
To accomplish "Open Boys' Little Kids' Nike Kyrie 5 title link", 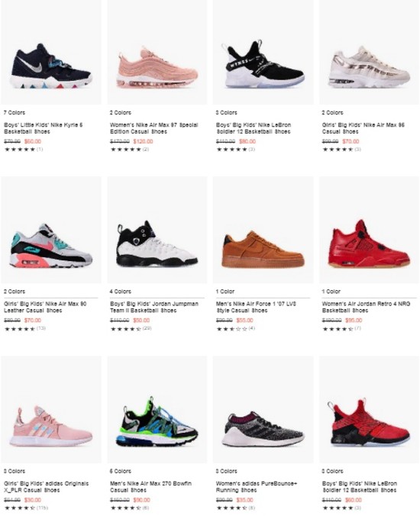I will coord(43,128).
